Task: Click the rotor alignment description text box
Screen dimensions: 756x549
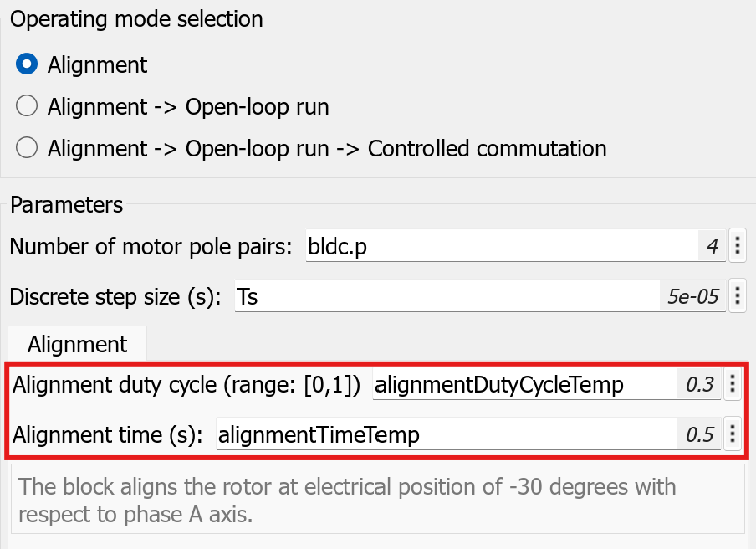Action: [x=376, y=500]
